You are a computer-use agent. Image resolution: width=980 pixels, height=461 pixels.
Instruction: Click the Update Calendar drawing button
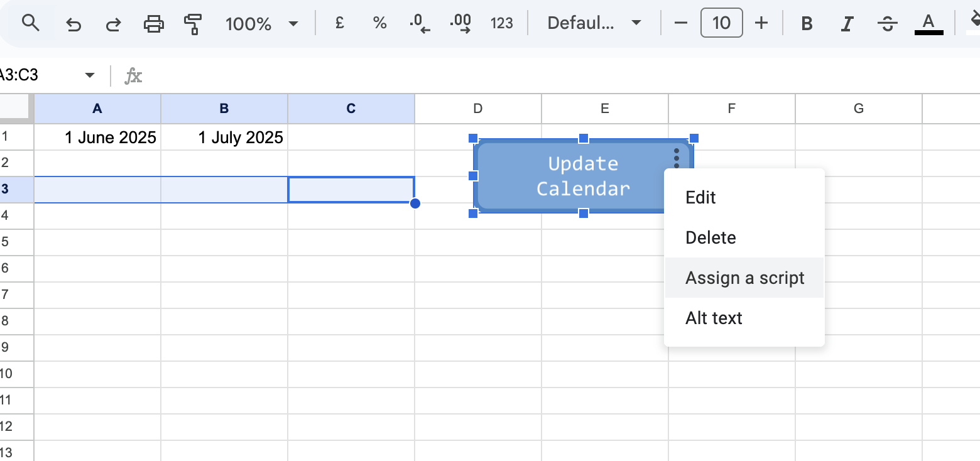tap(572, 176)
